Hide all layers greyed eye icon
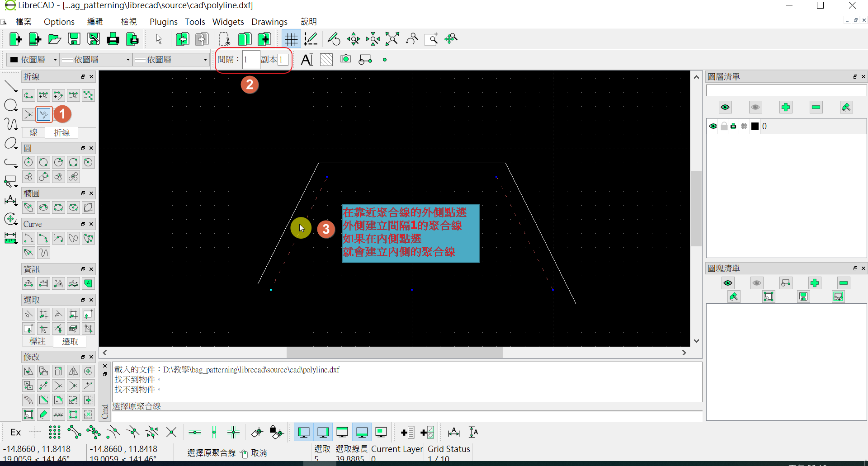This screenshot has height=466, width=868. (x=755, y=107)
